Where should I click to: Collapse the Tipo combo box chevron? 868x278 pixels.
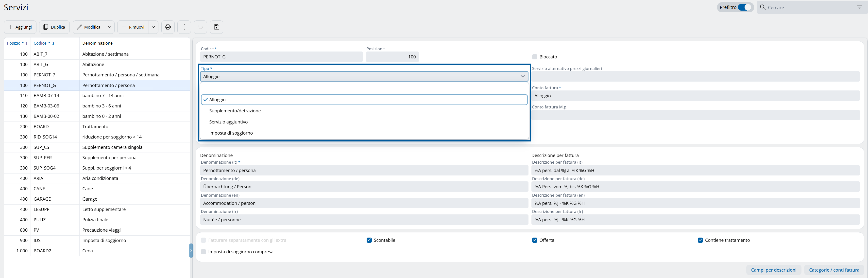point(522,76)
